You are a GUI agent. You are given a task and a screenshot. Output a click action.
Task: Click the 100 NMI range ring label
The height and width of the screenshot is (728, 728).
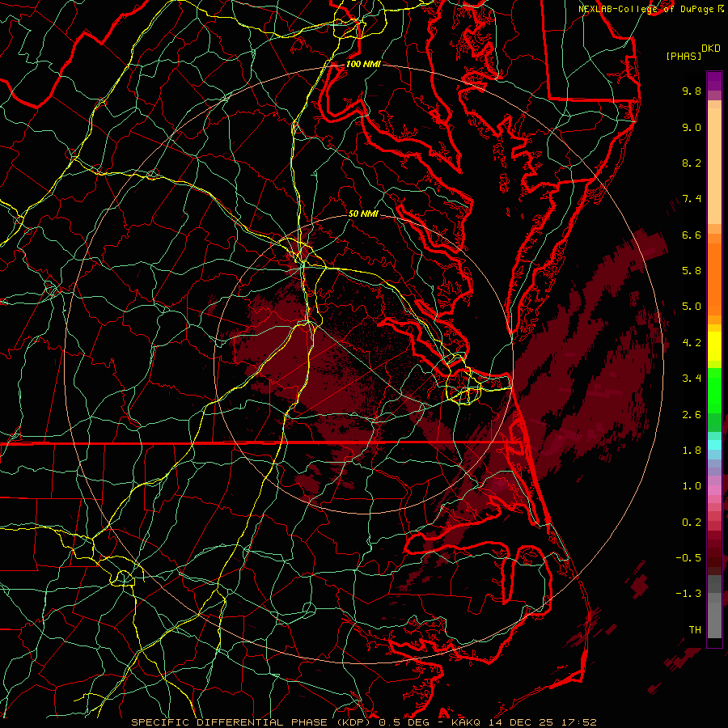(x=363, y=64)
